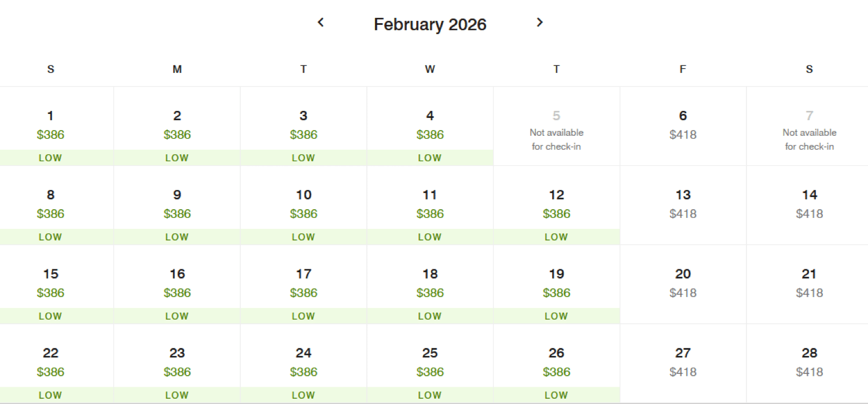
Task: Select February 11 date cell
Action: 430,205
